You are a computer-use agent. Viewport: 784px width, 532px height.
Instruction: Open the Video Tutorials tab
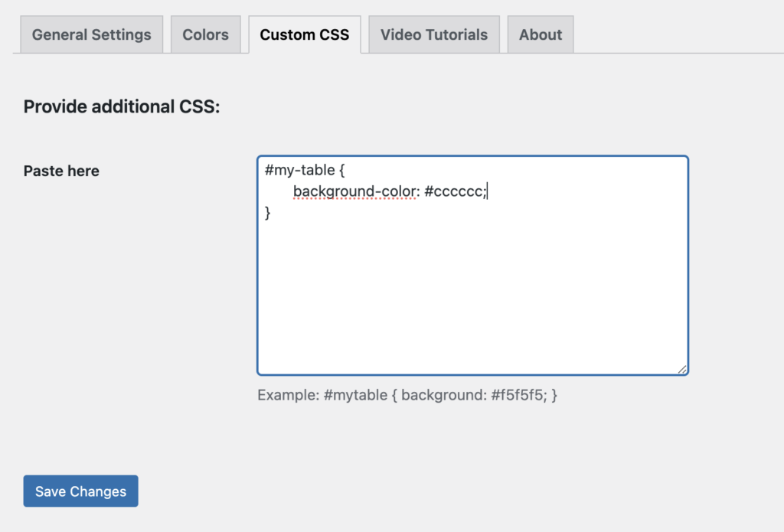pos(433,34)
